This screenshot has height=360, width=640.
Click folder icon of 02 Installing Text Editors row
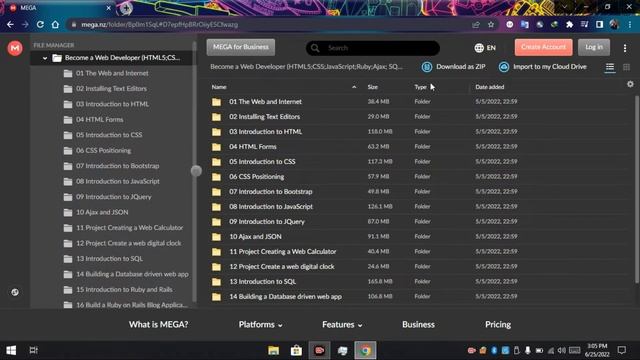point(216,117)
